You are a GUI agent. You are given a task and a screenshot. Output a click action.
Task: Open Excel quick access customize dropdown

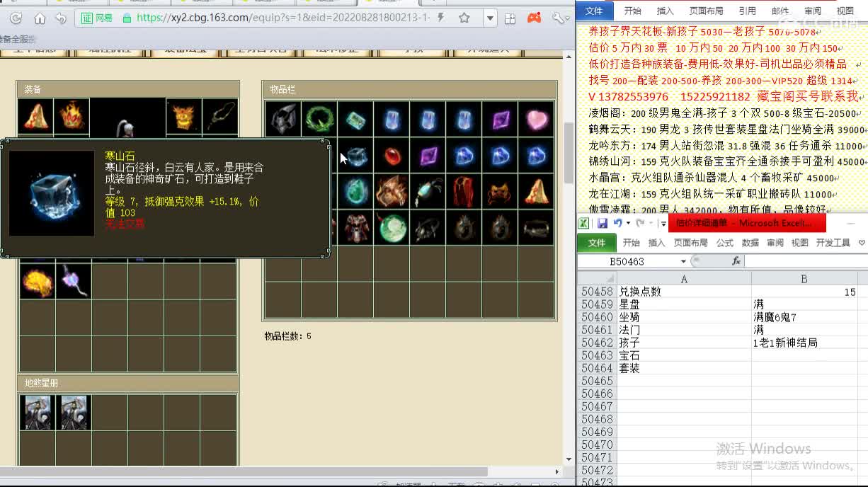[x=662, y=224]
